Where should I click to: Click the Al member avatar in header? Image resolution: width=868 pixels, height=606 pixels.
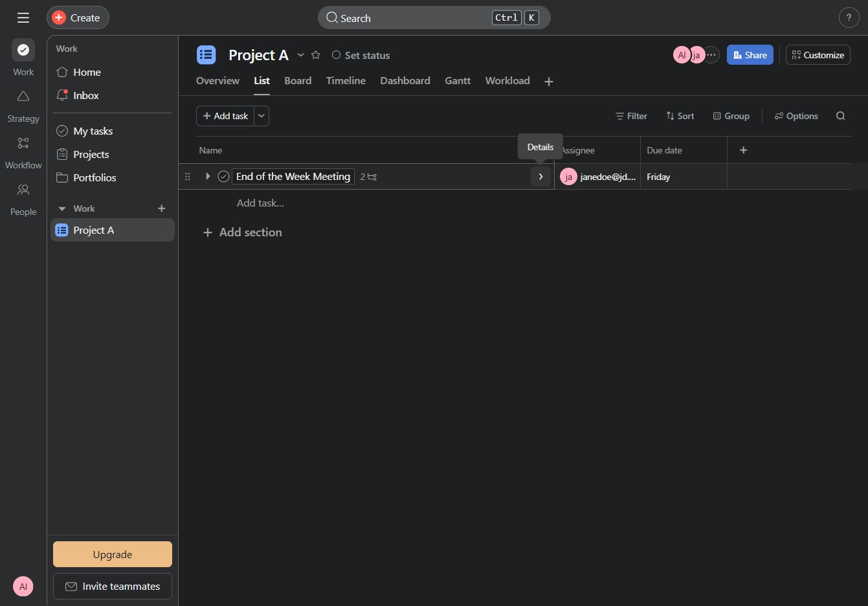coord(681,55)
